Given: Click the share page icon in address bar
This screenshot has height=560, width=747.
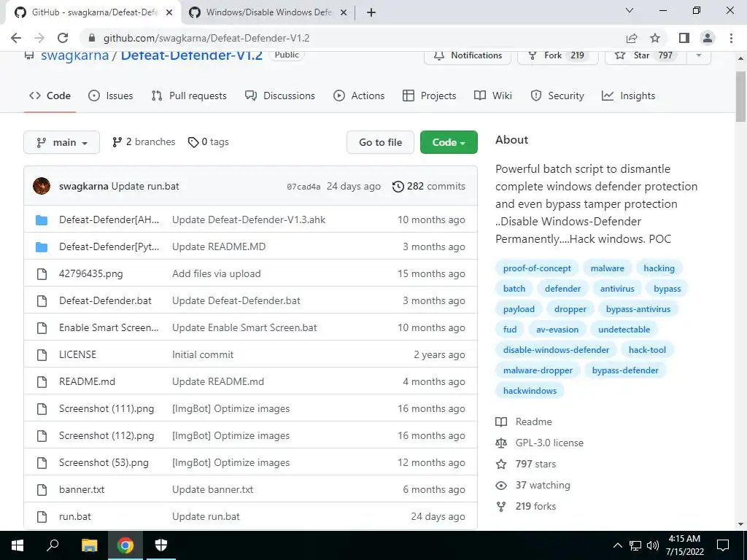Looking at the screenshot, I should click(x=632, y=38).
